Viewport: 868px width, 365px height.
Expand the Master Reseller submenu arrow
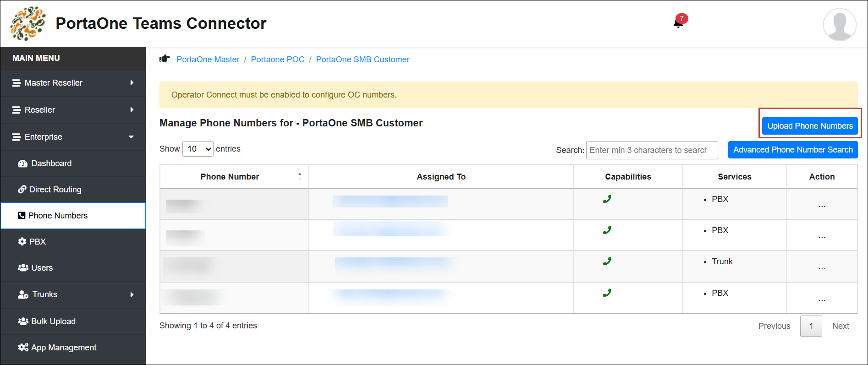point(132,83)
